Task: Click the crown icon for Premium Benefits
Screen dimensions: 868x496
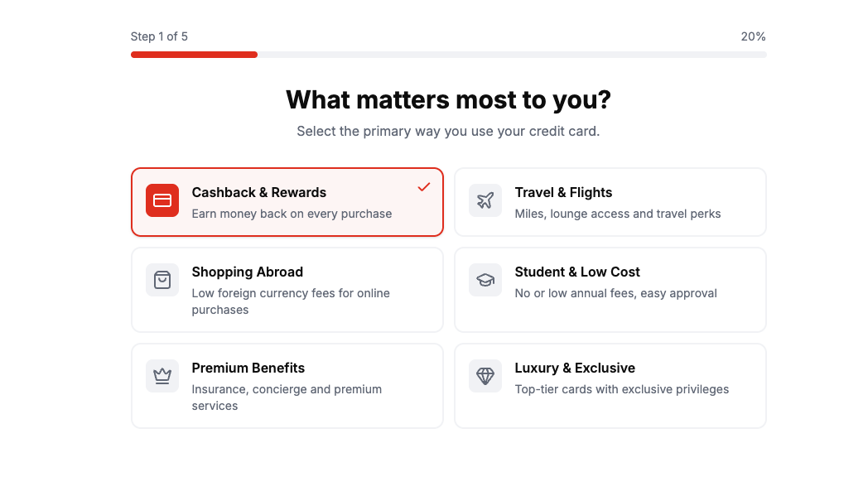Action: [162, 376]
